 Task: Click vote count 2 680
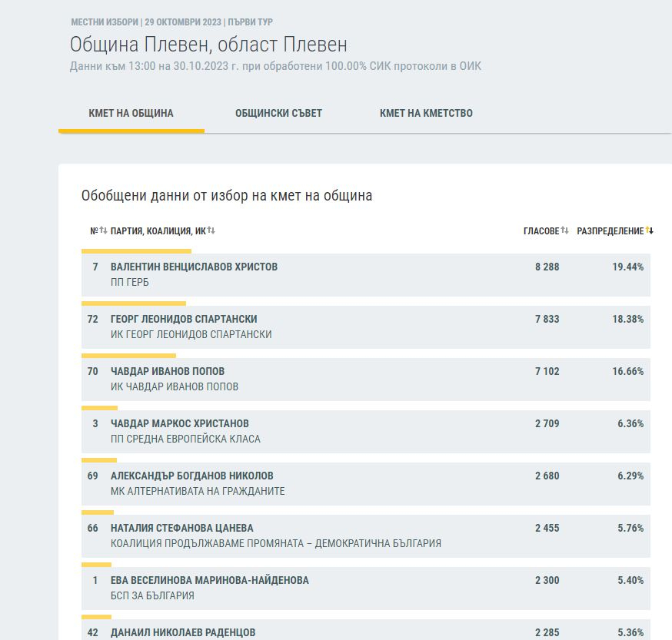pos(547,476)
